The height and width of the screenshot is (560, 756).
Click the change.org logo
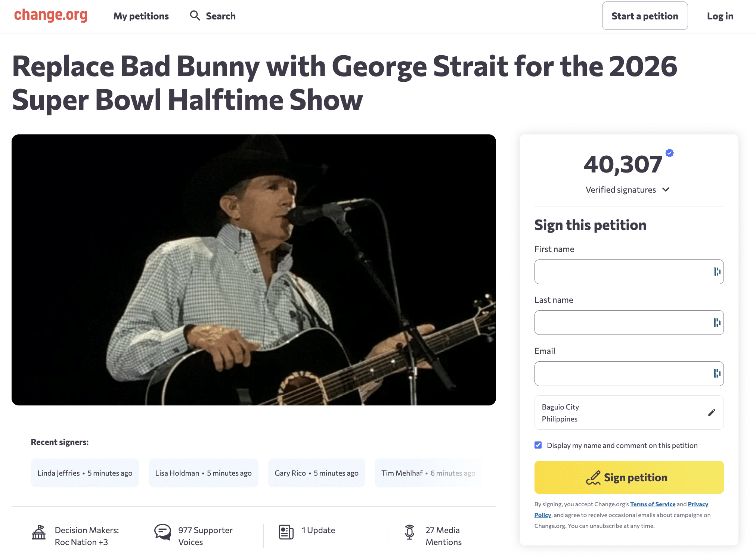(x=51, y=15)
